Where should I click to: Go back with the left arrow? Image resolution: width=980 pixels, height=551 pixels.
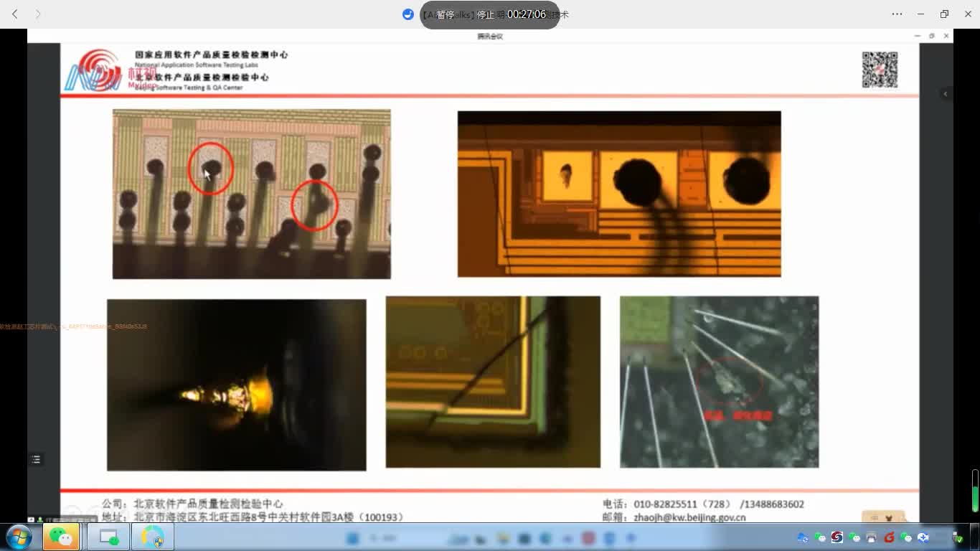pyautogui.click(x=15, y=14)
